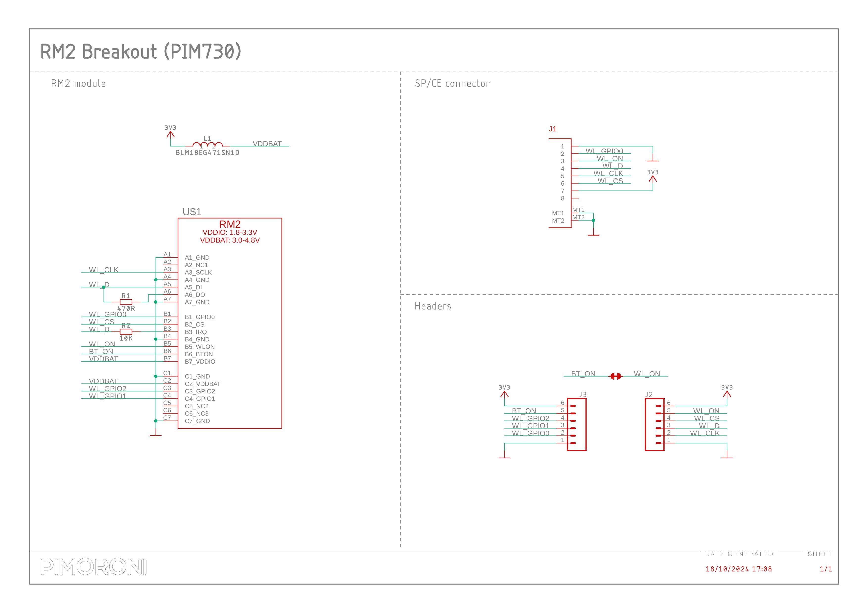Select the C3_GPIO2 pin label
This screenshot has height=614, width=868.
[x=200, y=391]
